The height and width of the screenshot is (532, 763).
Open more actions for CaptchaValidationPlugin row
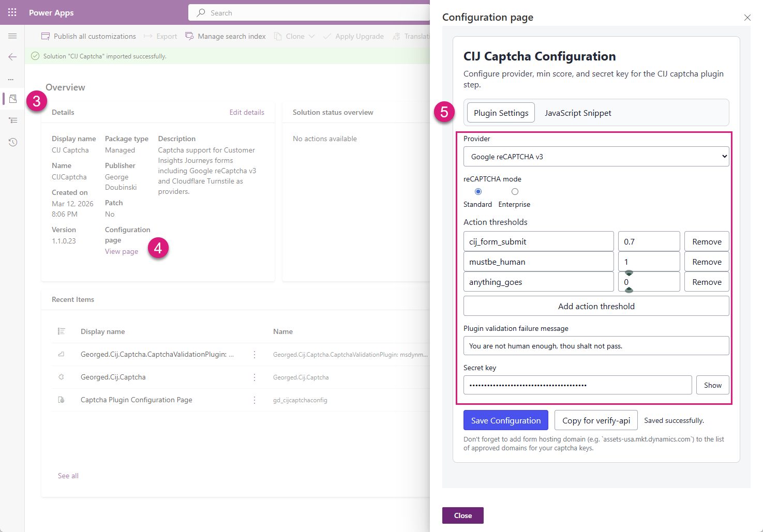coord(255,354)
